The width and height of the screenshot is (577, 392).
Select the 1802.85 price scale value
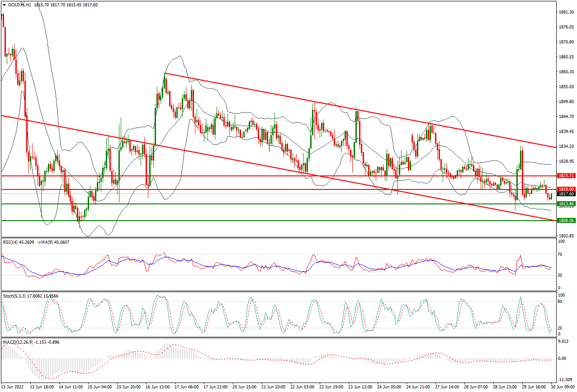click(566, 236)
